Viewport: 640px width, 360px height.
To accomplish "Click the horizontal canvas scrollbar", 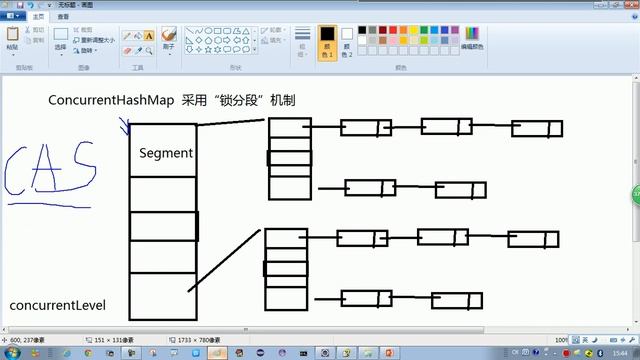I will [x=246, y=329].
